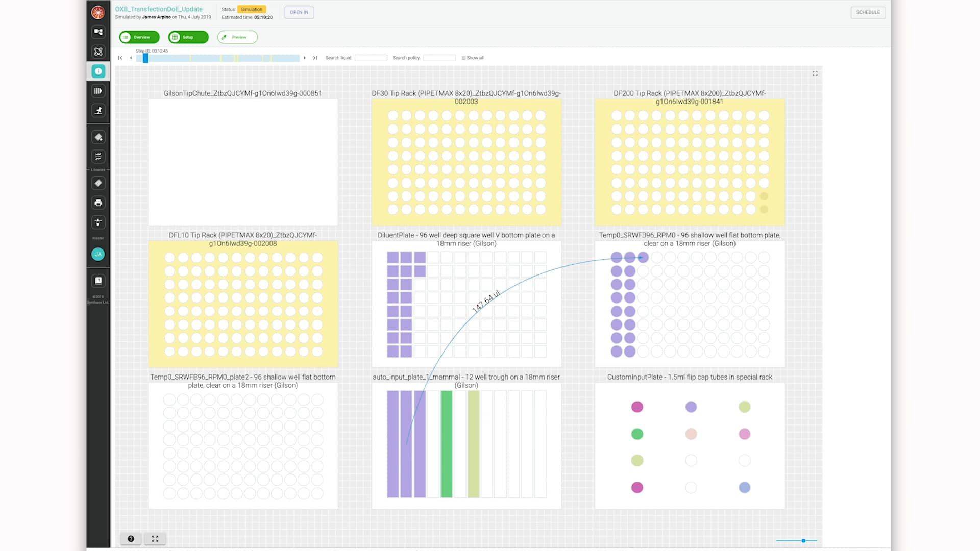The height and width of the screenshot is (551, 980).
Task: Click the question mark help button
Action: click(131, 539)
